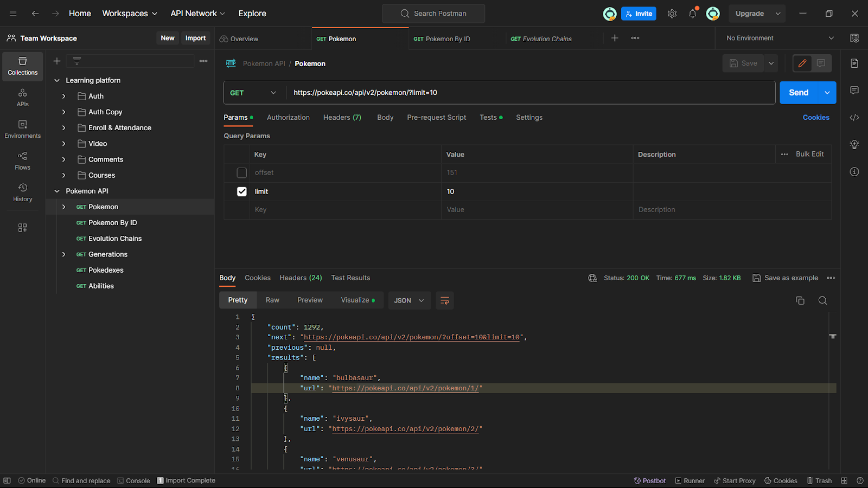
Task: Open a new request tab
Action: [x=615, y=38]
